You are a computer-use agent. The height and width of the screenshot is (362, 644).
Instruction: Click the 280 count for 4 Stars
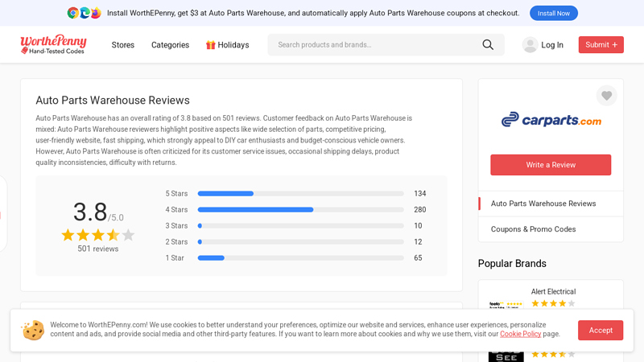click(419, 209)
